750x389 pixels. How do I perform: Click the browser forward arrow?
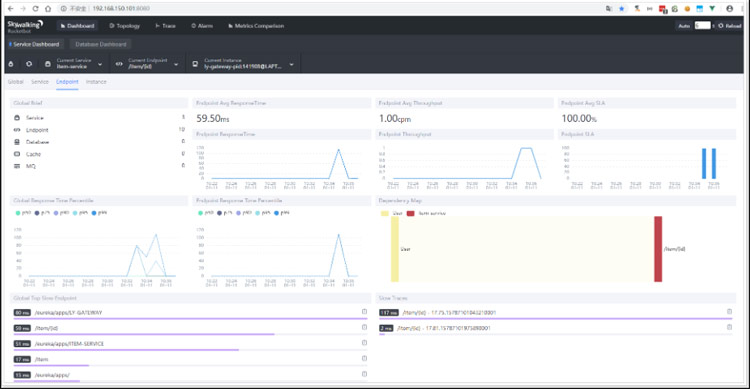pos(22,9)
